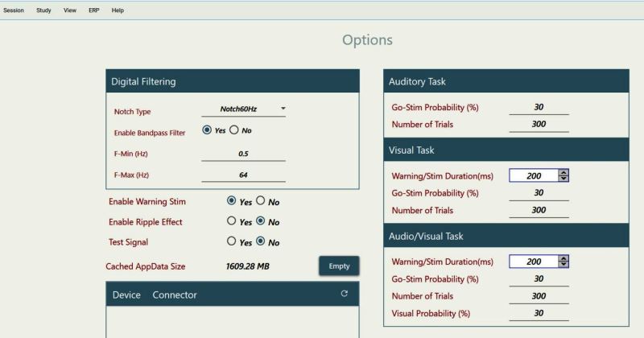The height and width of the screenshot is (338, 644).
Task: Open the Session menu
Action: [x=14, y=10]
